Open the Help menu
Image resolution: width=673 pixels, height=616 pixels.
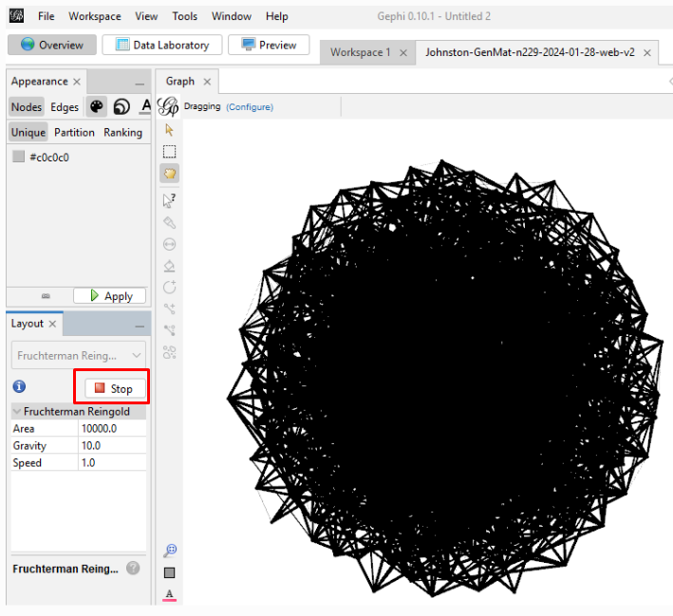[x=277, y=16]
